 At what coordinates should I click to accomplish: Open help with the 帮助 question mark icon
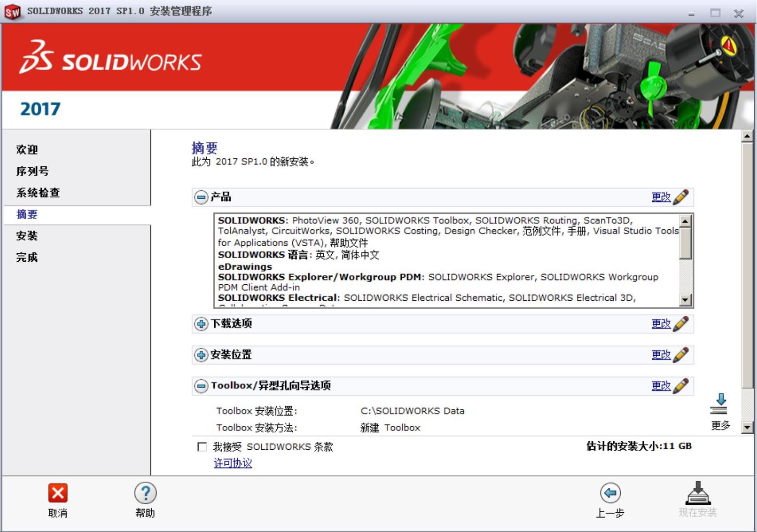coord(145,493)
